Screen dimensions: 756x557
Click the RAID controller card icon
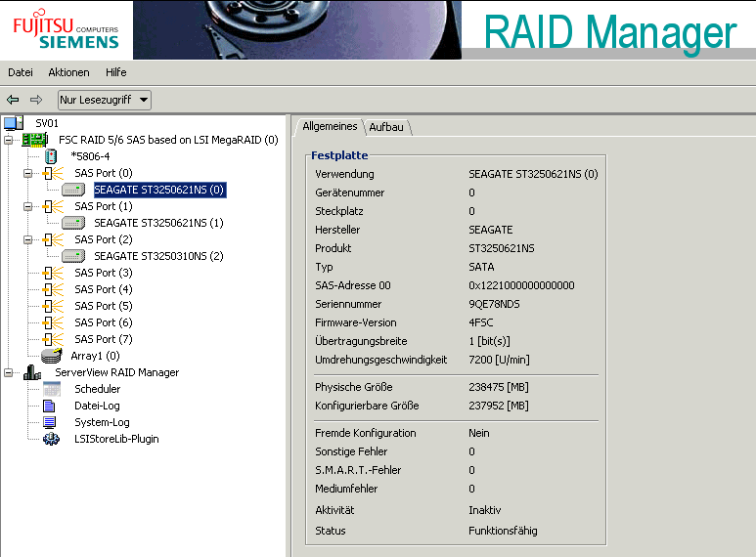[34, 140]
